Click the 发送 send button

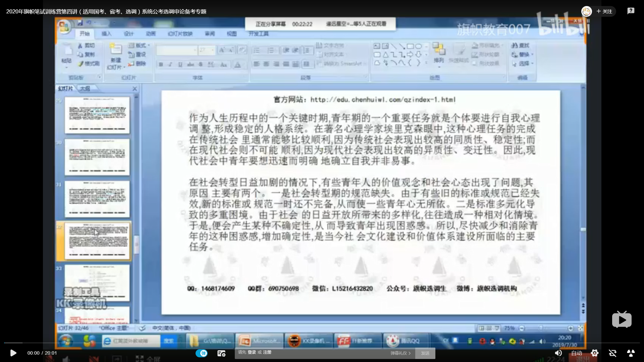point(425,353)
